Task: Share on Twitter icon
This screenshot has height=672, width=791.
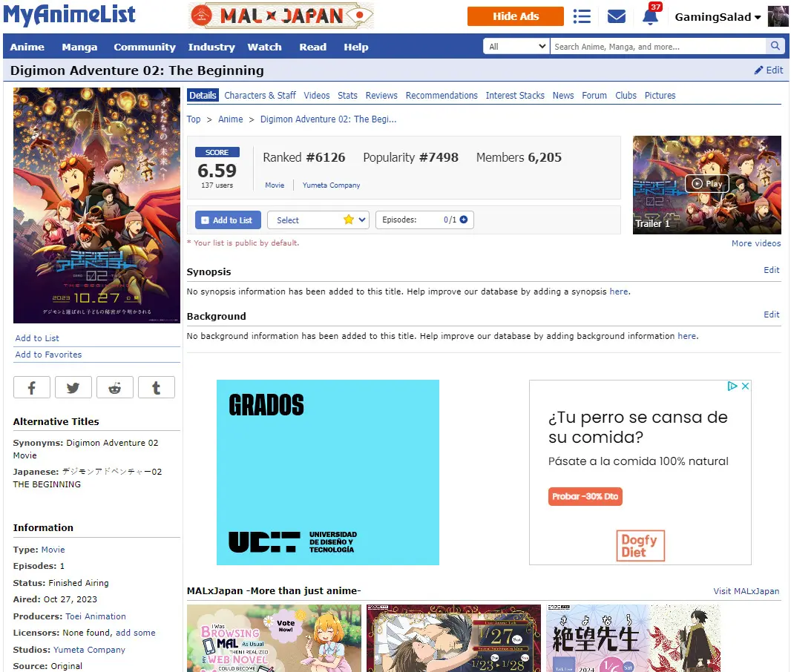Action: pyautogui.click(x=73, y=388)
